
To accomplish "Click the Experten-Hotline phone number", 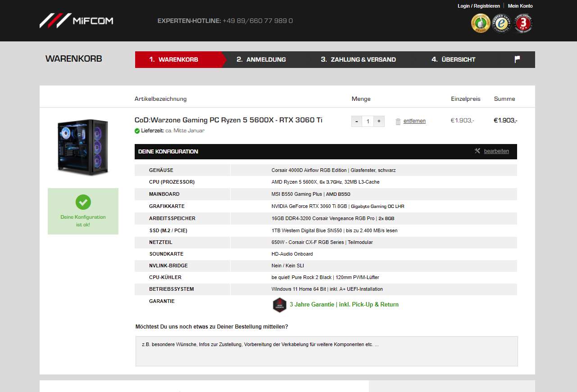I will pyautogui.click(x=258, y=21).
